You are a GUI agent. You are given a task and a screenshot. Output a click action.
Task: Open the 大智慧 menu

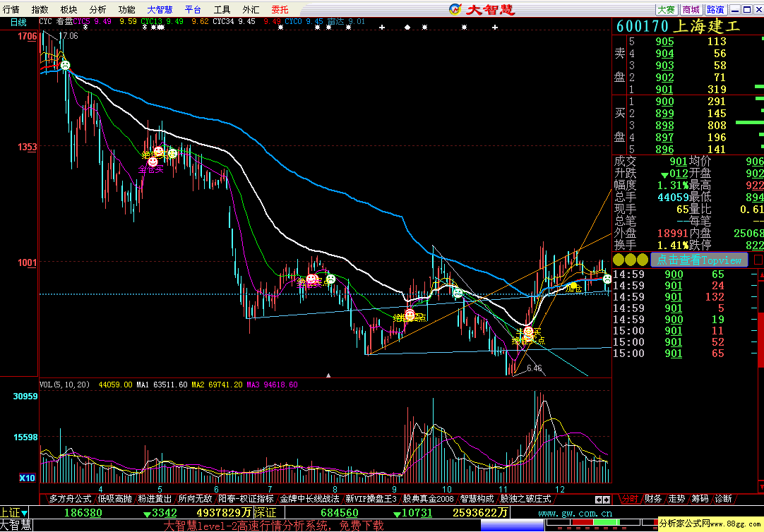[160, 9]
